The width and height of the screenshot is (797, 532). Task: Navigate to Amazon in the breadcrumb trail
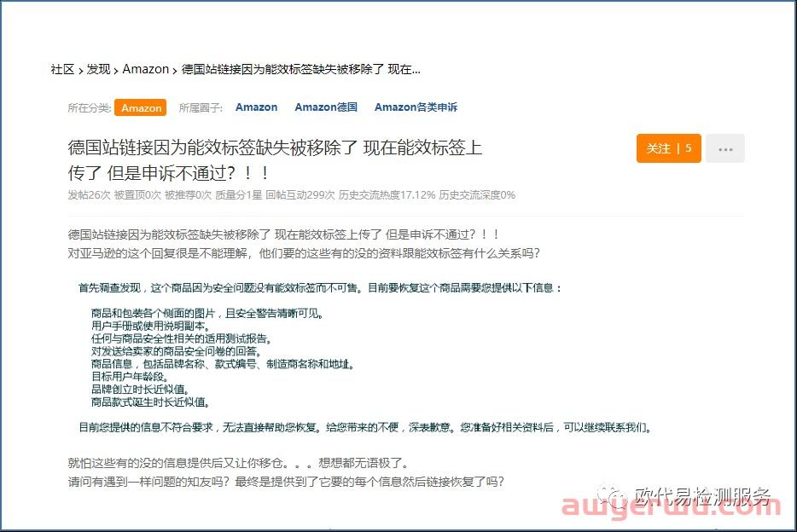pyautogui.click(x=145, y=69)
